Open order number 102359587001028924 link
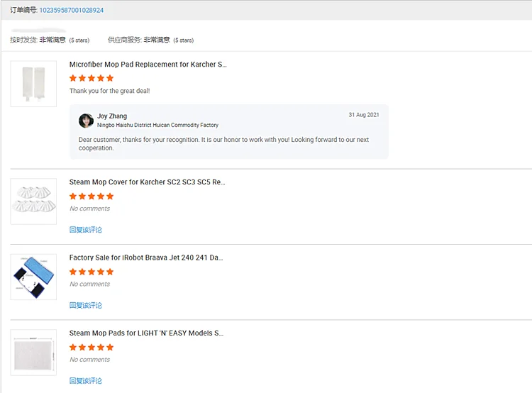532x393 pixels. tap(71, 10)
